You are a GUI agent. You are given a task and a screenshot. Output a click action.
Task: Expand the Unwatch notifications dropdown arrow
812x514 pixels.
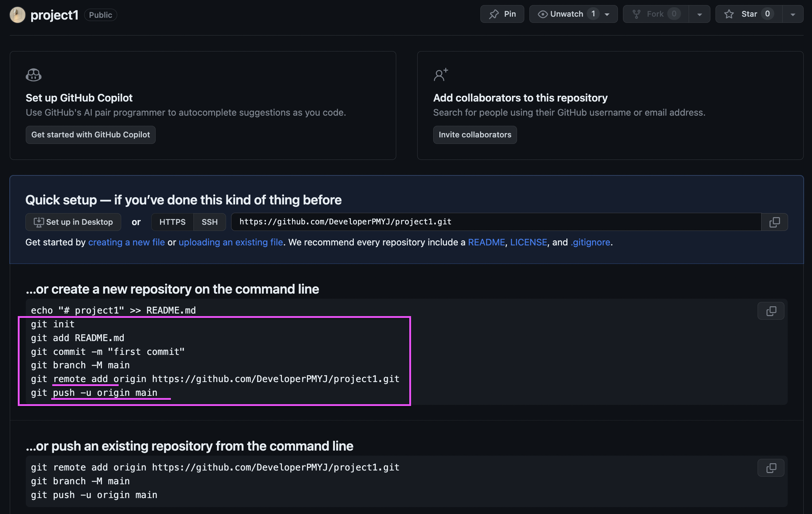607,14
